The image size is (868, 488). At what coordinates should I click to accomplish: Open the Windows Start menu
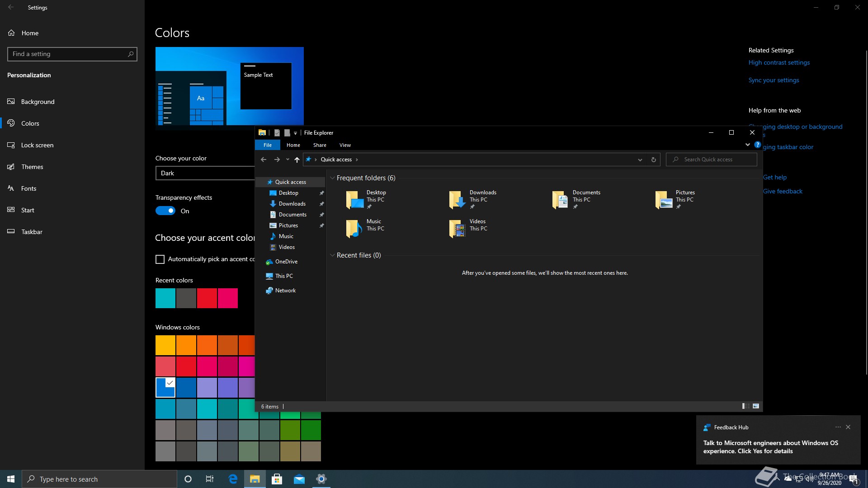tap(11, 479)
